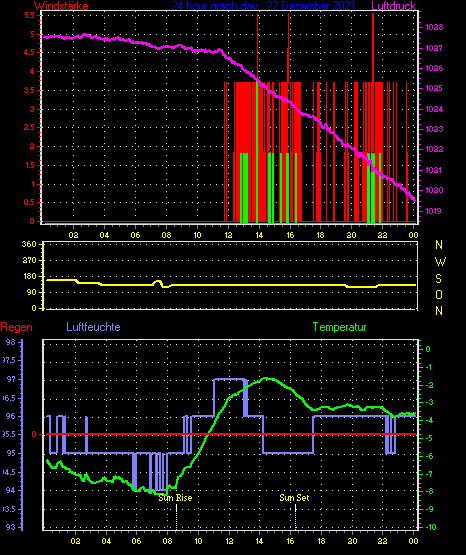Screen dimensions: 466x555
Task: Click the 24 hour graph day title
Action: coord(263,5)
